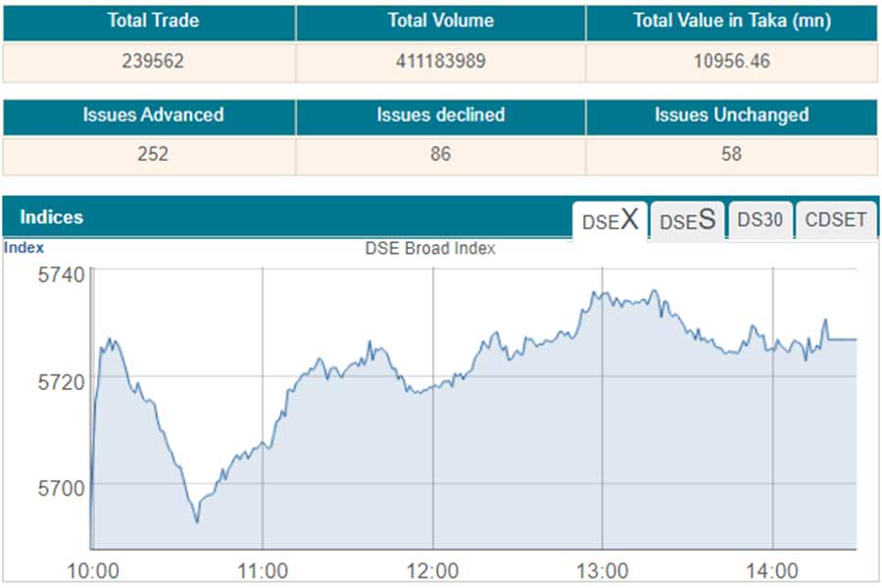Click the Total Volume header cell

441,21
